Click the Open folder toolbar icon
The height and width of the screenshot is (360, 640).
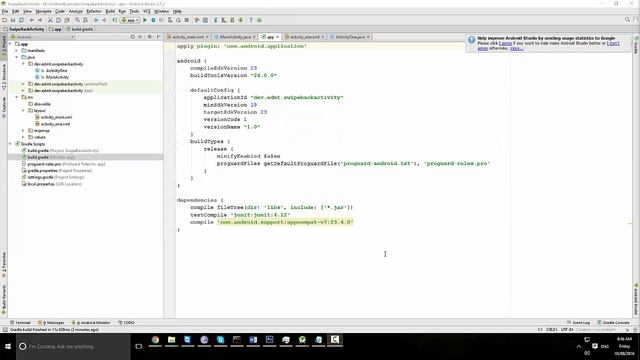tap(4, 20)
